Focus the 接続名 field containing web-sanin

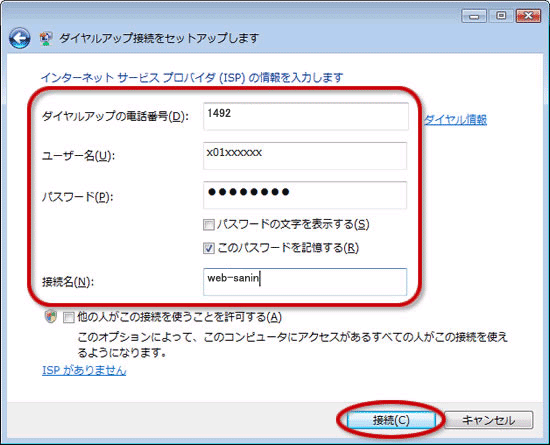tap(305, 282)
